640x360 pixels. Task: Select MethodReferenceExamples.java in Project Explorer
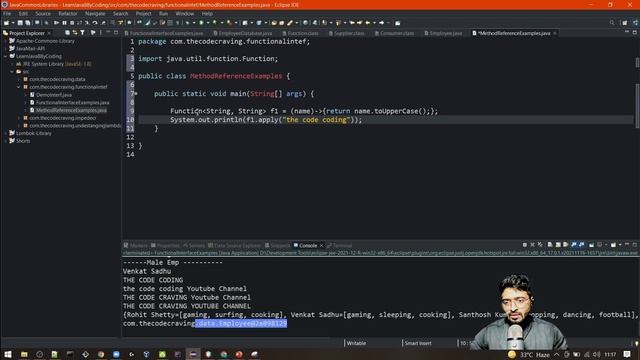(x=71, y=110)
